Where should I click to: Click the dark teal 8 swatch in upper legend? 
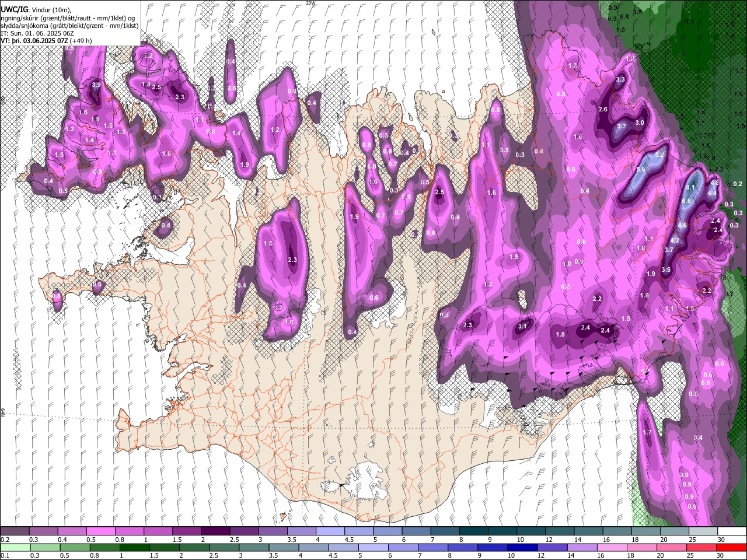click(473, 531)
